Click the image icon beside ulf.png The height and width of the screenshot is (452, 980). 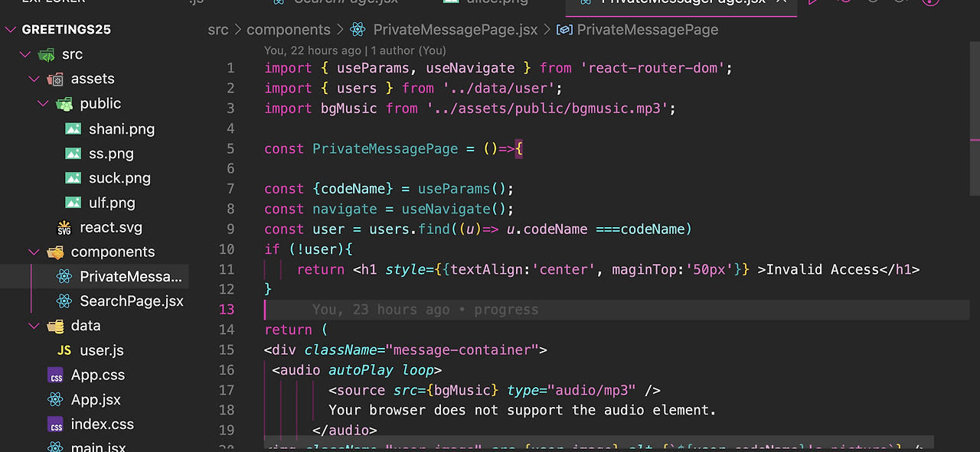(x=73, y=203)
